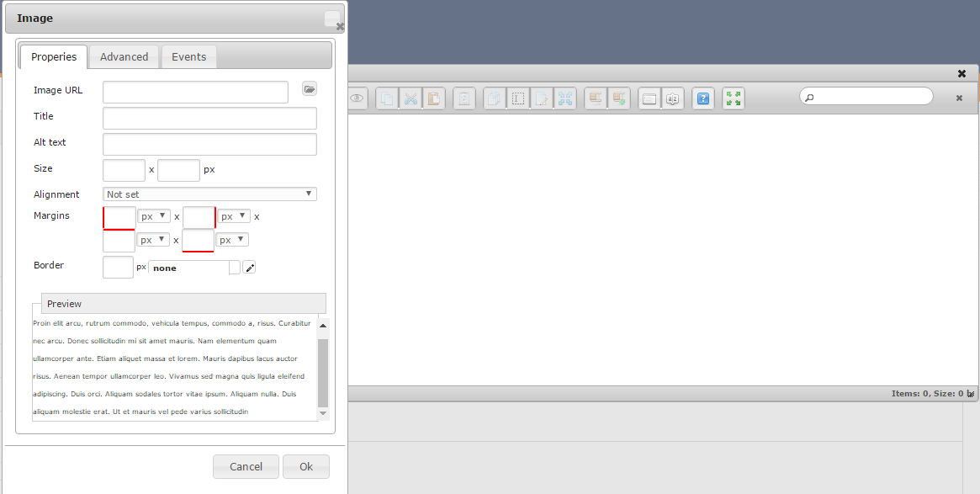Click the Alt text input field

tap(209, 145)
